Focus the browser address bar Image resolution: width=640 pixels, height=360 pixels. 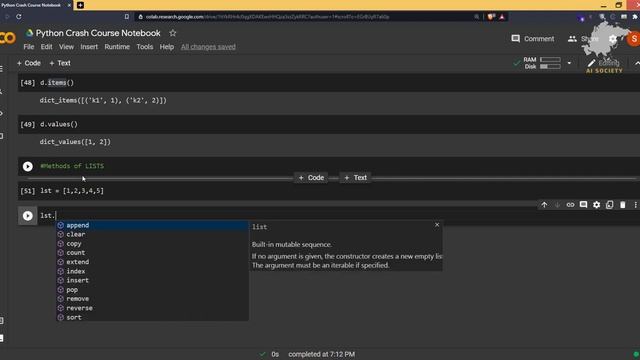pos(302,17)
